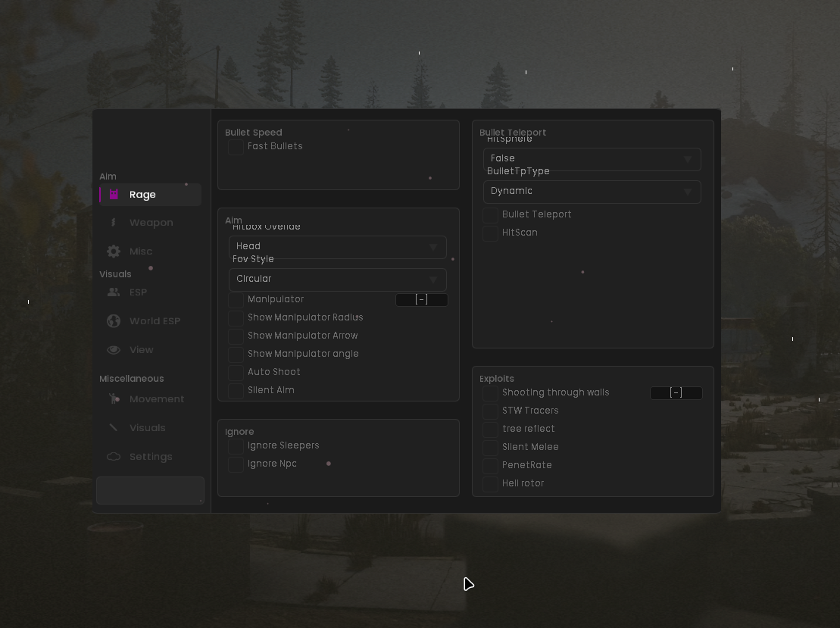
Task: Open the Fov Style dropdown showing Circular
Action: point(338,280)
